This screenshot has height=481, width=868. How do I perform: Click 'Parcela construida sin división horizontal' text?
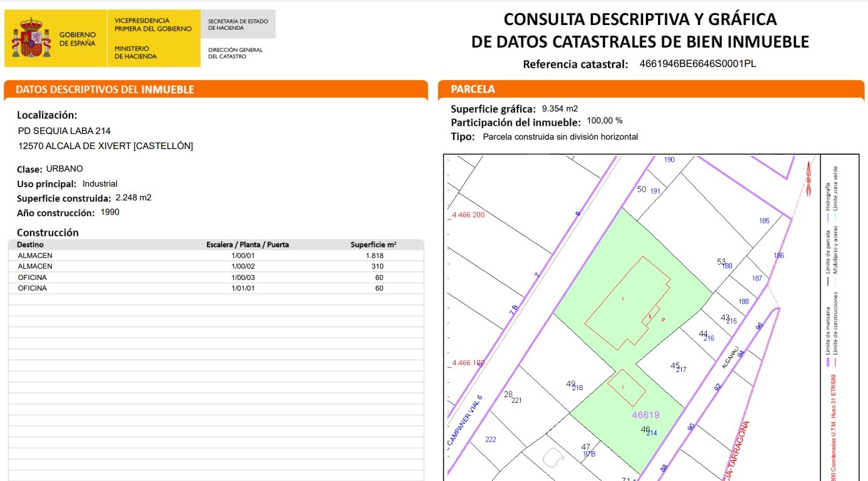coord(560,137)
